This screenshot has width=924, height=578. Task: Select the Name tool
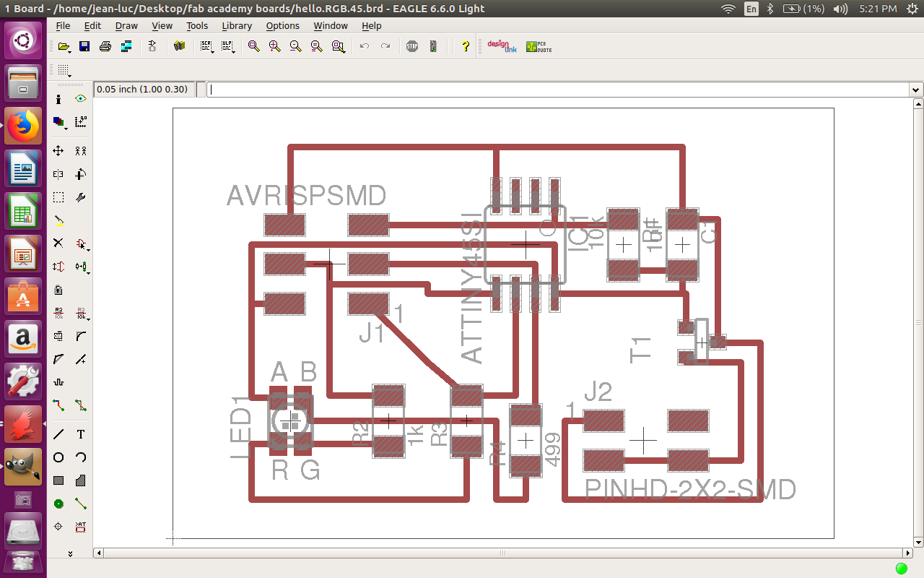58,313
